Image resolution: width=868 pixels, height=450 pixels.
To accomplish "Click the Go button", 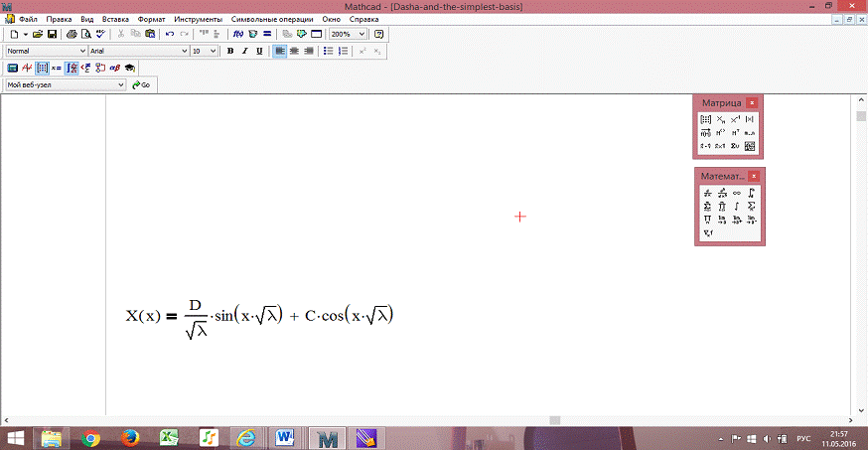I will [x=141, y=85].
